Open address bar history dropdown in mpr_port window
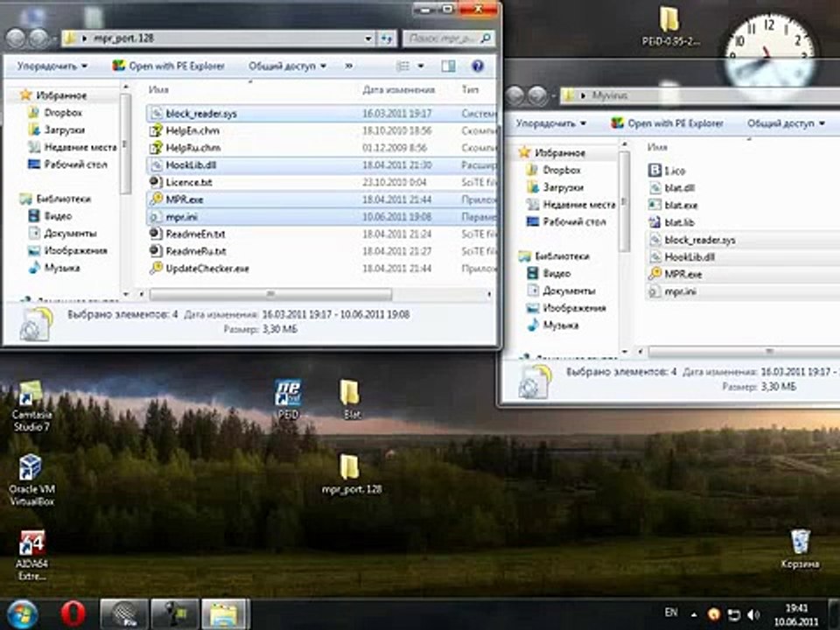 368,38
